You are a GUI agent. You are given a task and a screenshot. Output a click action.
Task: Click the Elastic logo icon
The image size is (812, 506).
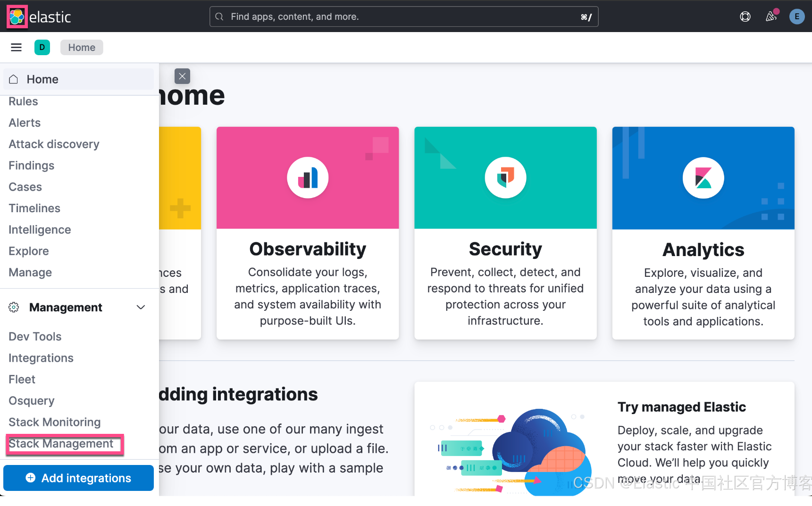click(17, 17)
